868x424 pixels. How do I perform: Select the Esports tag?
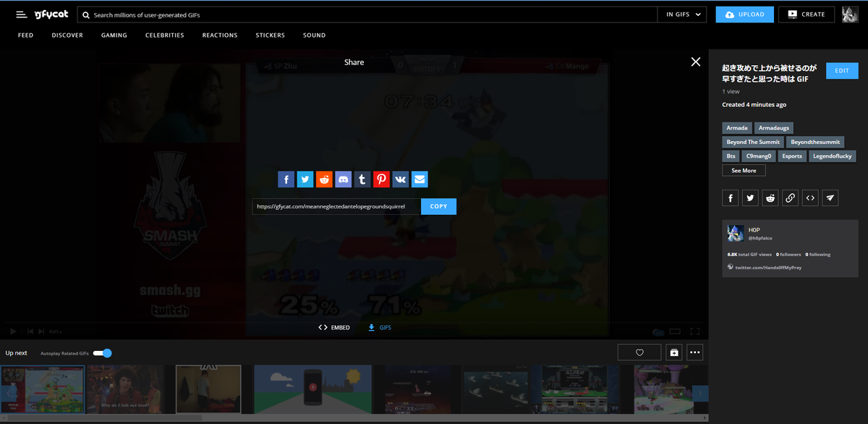pyautogui.click(x=792, y=156)
